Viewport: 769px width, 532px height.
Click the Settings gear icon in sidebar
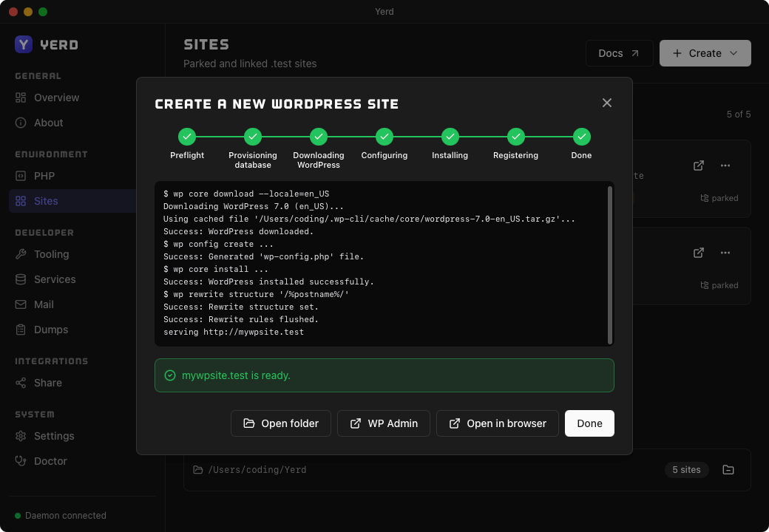pos(21,436)
